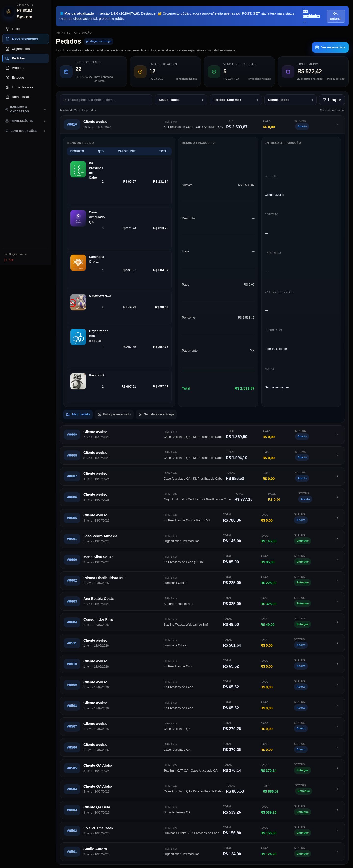353x868 pixels.
Task: Click the Notas fiscais document icon
Action: point(7,97)
